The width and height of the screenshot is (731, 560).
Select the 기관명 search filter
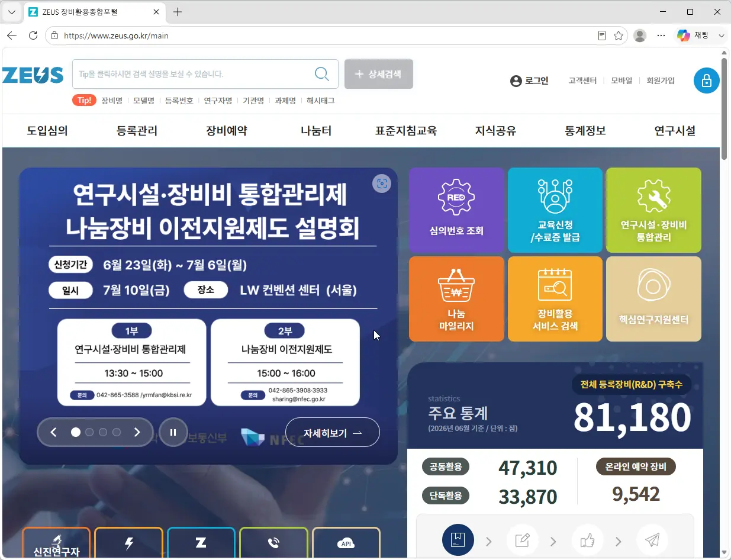(x=254, y=101)
